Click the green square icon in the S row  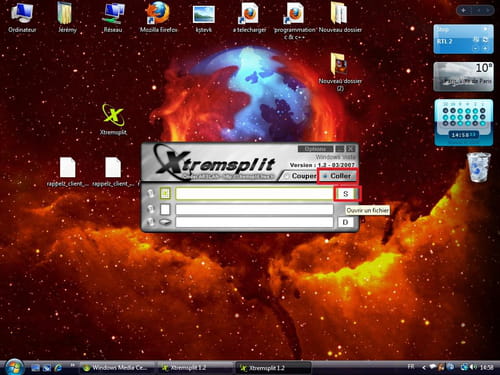165,193
